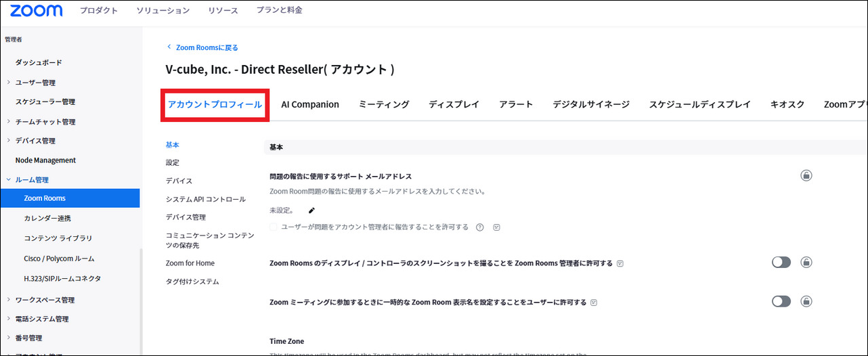
Task: Click the pencil edit icon beside 未設定
Action: point(312,210)
